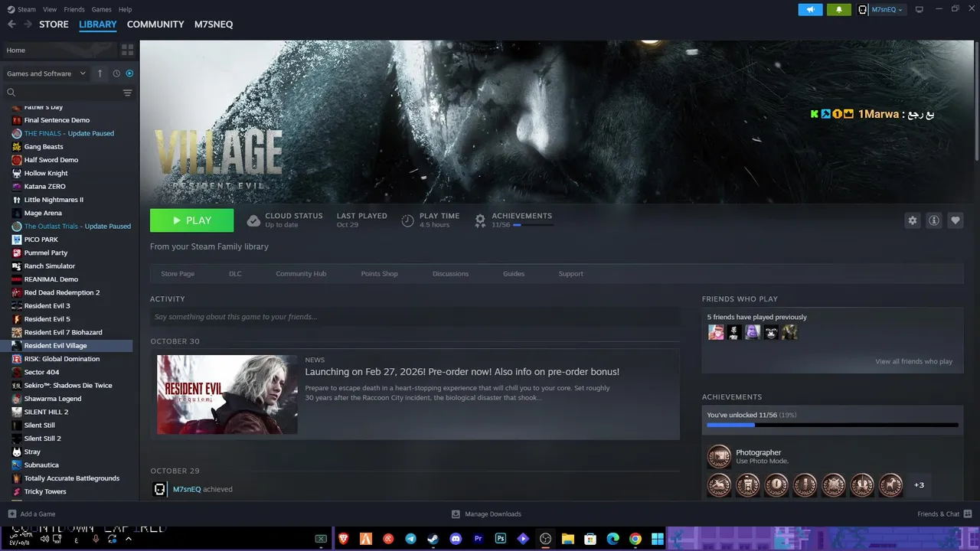Go back with the left arrow
The width and height of the screenshot is (980, 551).
click(x=11, y=24)
